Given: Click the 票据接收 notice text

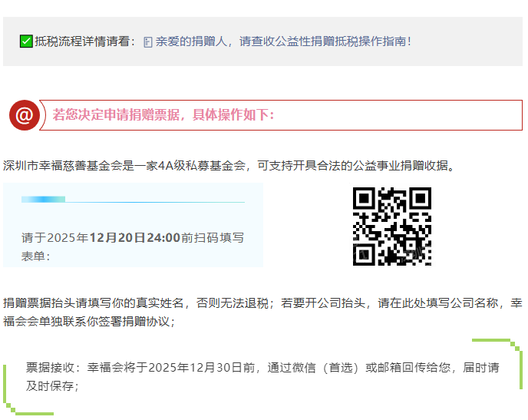Looking at the screenshot, I should [262, 368].
